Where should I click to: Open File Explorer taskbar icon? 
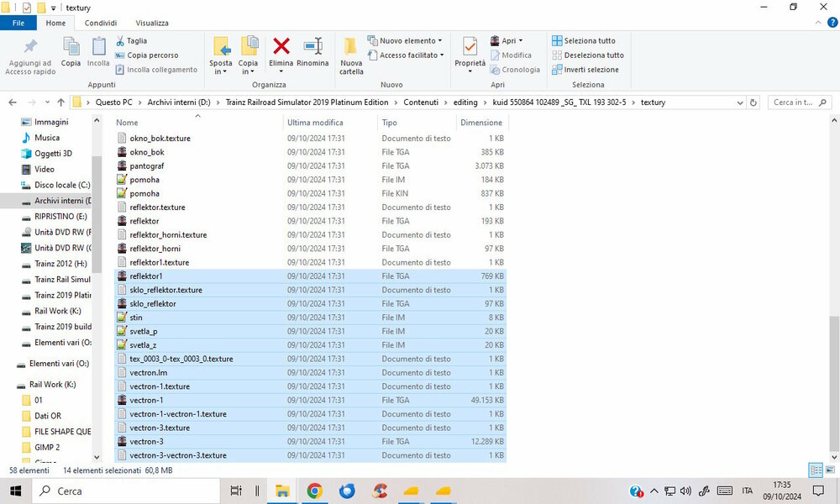coord(282,491)
